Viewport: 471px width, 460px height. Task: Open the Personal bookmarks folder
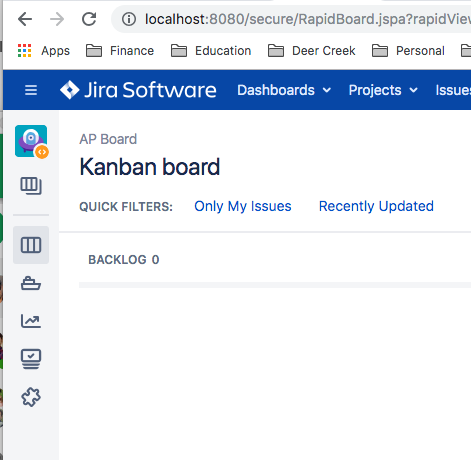click(x=408, y=51)
